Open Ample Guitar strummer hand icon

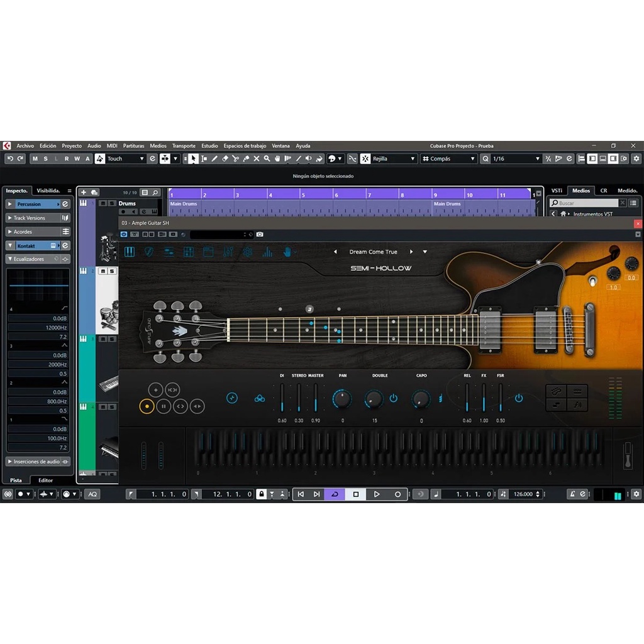point(287,252)
